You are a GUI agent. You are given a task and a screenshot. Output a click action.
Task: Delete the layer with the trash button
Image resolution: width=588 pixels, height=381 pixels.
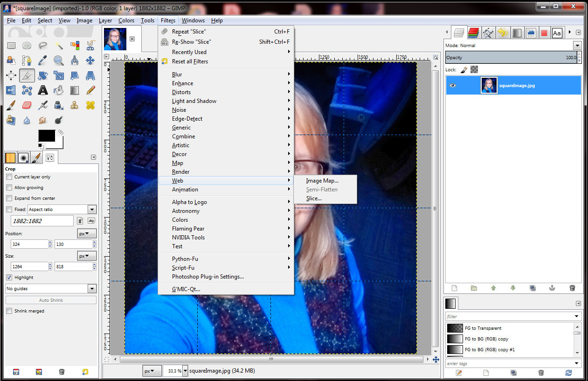[573, 288]
